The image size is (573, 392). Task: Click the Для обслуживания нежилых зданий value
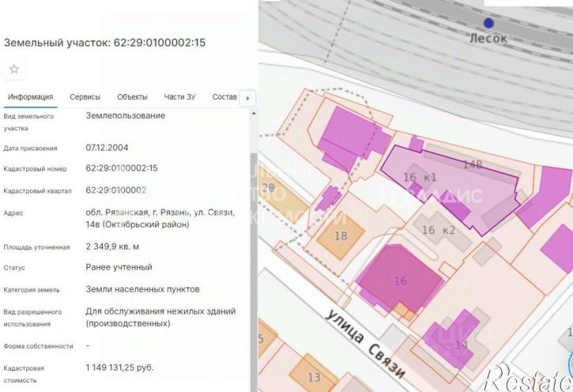[x=160, y=317]
